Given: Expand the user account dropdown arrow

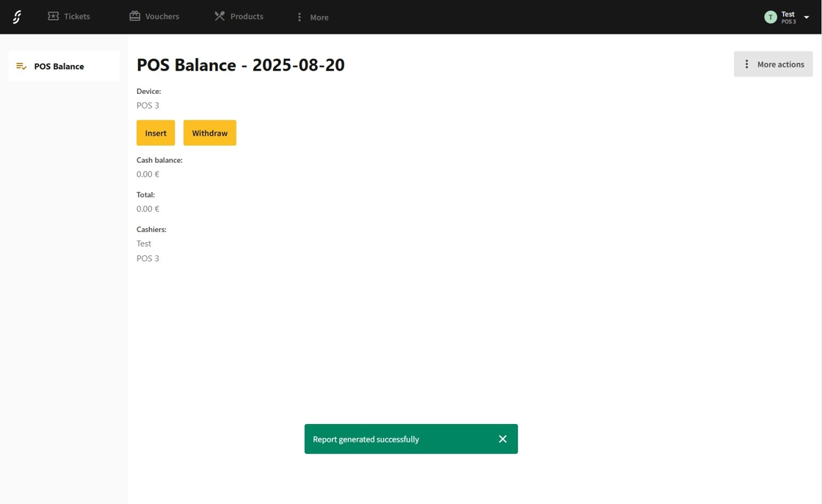Looking at the screenshot, I should pos(807,17).
